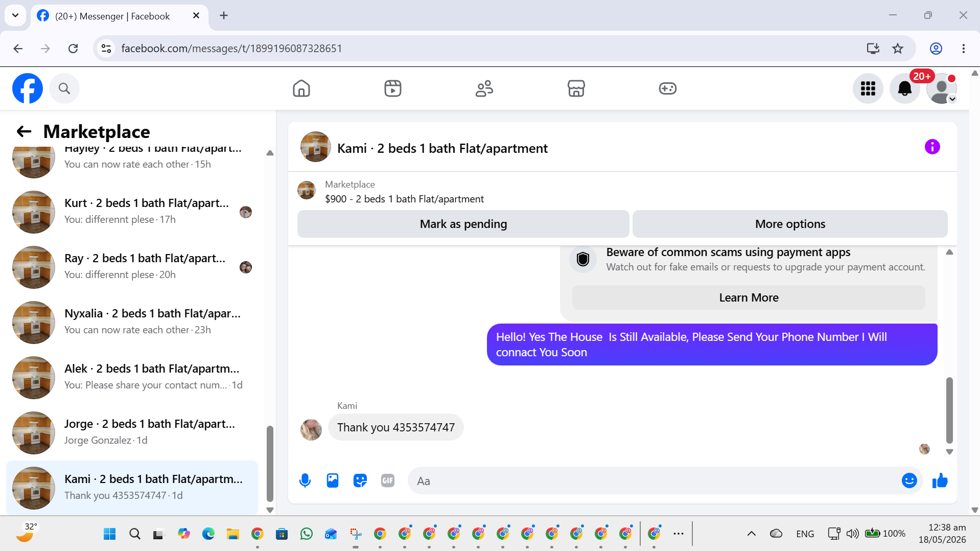
Task: Open the Facebook search icon
Action: click(x=64, y=88)
